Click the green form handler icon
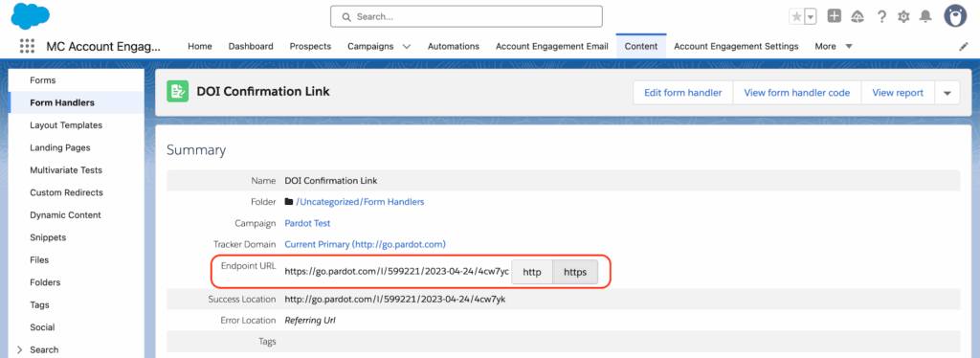The width and height of the screenshot is (980, 358). 177,92
